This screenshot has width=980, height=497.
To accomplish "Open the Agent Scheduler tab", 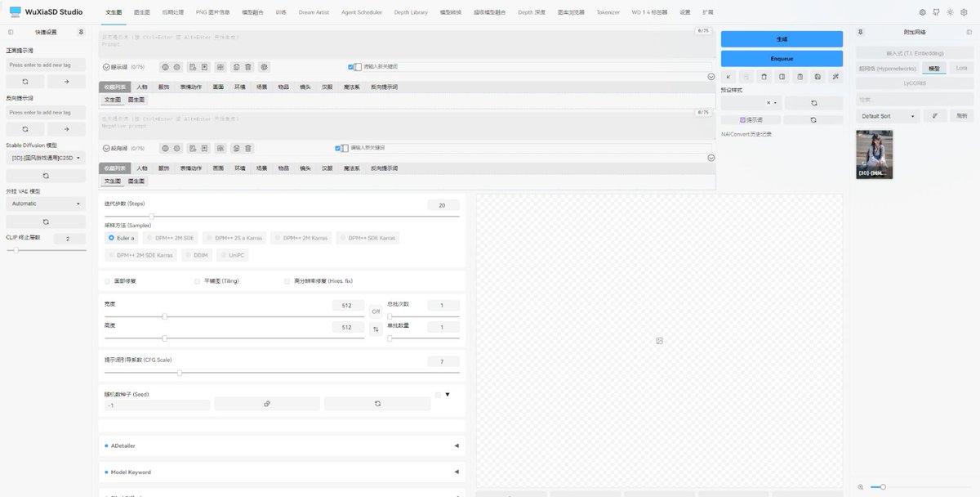I will [x=362, y=12].
